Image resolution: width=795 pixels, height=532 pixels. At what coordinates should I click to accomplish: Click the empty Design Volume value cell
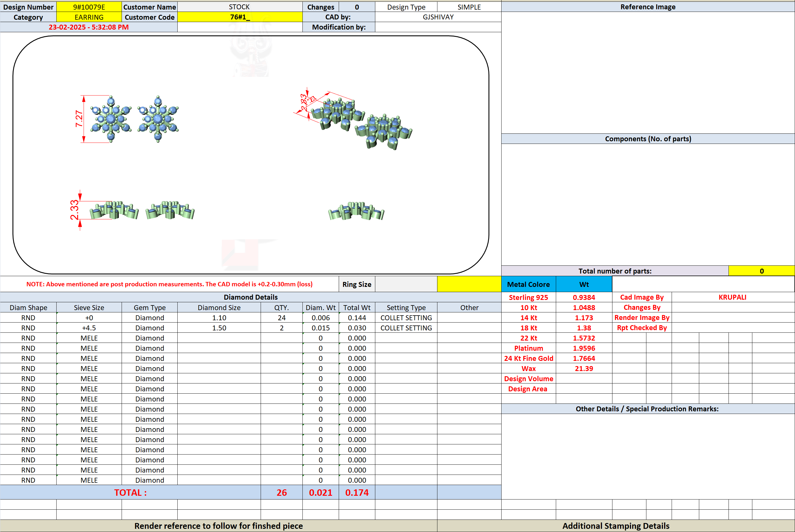[x=584, y=379]
